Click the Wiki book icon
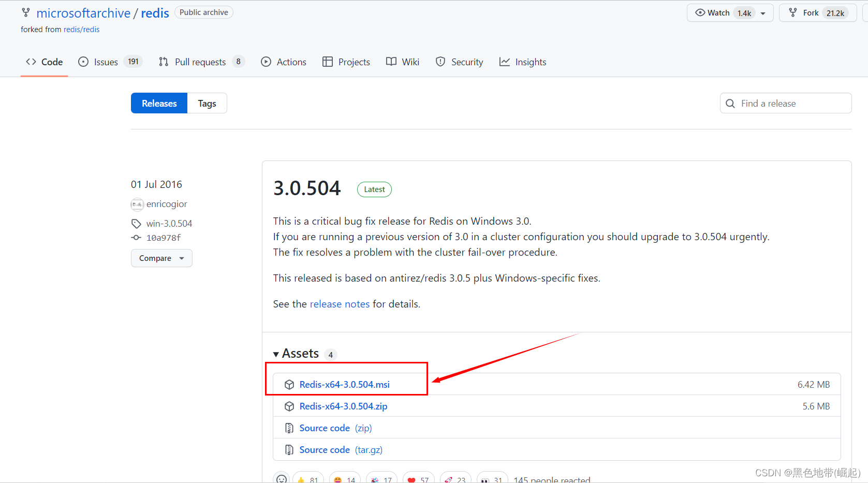The width and height of the screenshot is (868, 483). [x=391, y=62]
